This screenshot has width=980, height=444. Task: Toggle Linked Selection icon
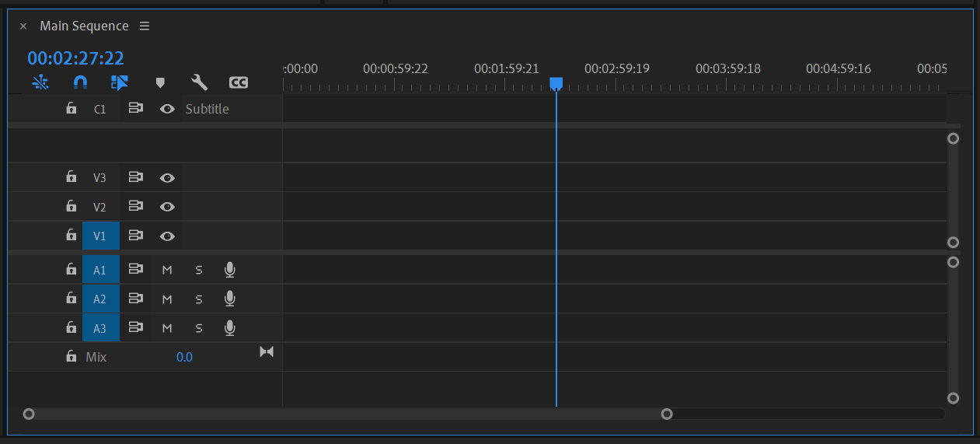119,82
